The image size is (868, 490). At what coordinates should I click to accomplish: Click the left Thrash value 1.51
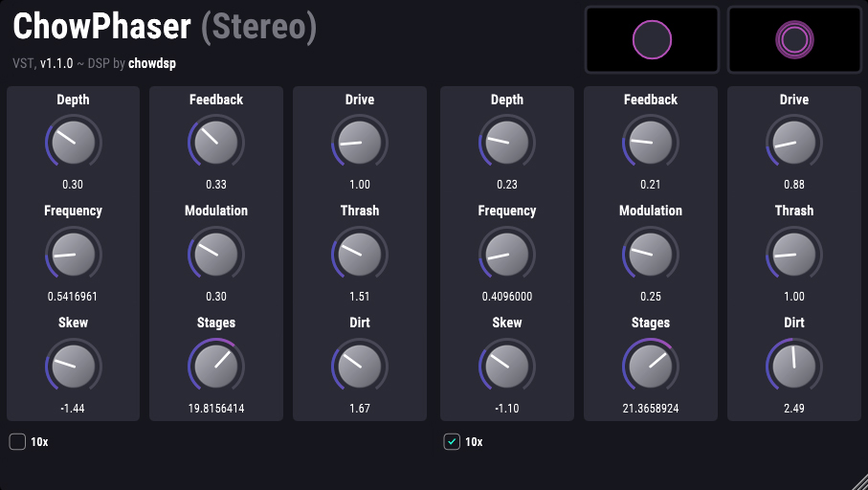(x=359, y=297)
